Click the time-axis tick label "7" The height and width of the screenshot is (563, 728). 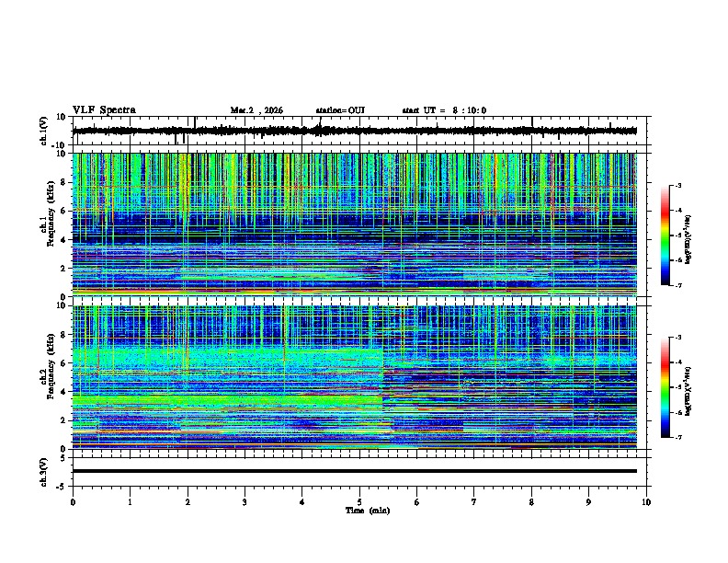[x=474, y=502]
